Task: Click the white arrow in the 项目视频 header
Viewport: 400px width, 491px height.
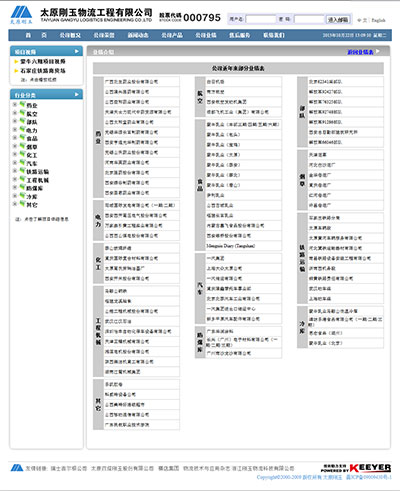Action: point(77,51)
